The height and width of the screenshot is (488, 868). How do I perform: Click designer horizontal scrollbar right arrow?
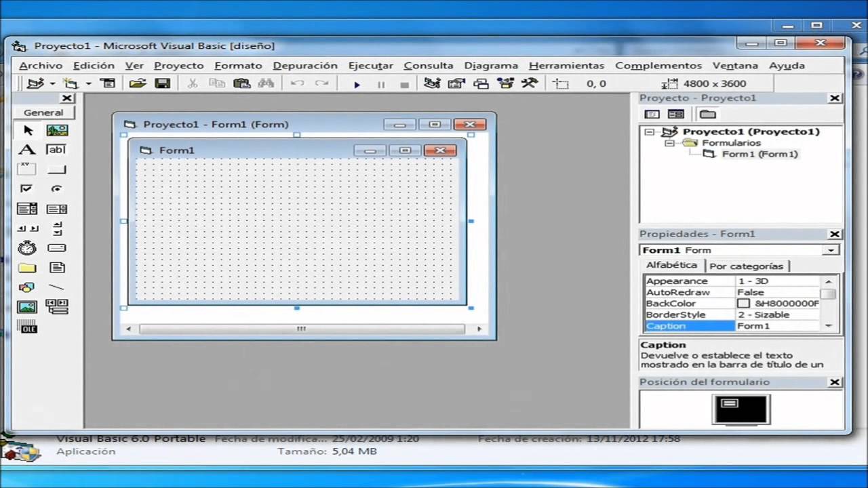[479, 329]
